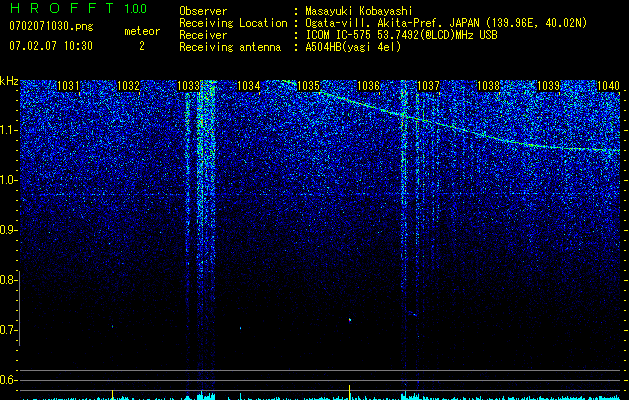Click the bright meteor echo dot near 0.72 kHz
The width and height of the screenshot is (629, 400).
coord(350,320)
